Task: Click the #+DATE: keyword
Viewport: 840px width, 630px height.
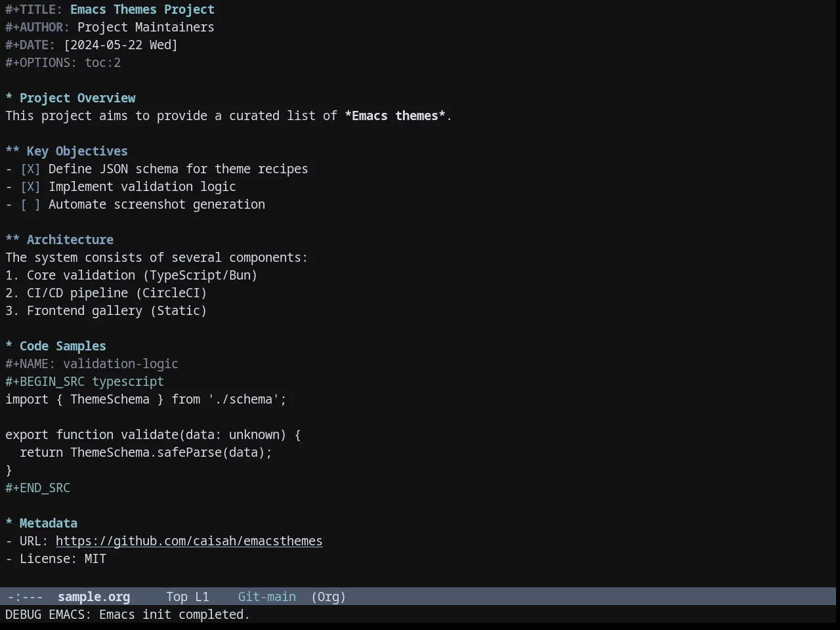Action: [x=30, y=45]
